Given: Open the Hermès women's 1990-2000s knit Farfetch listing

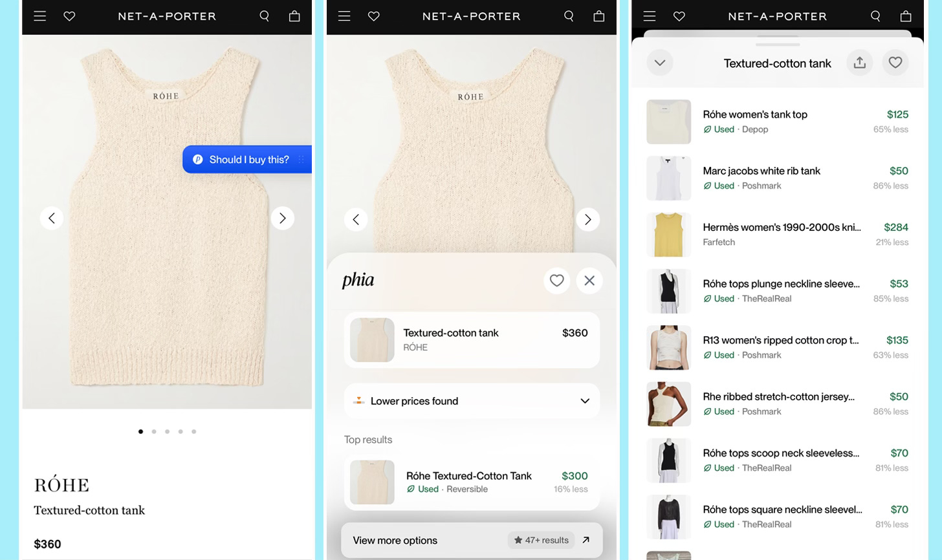Looking at the screenshot, I should coord(778,234).
